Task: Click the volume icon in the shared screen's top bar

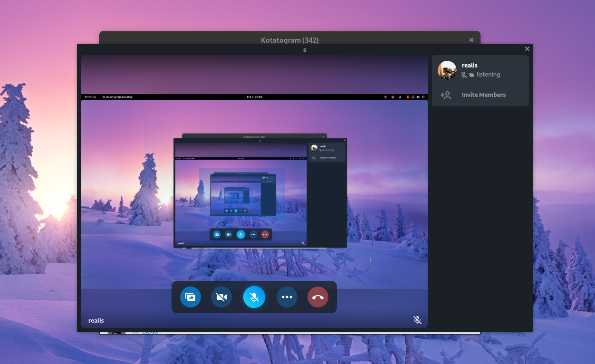Action: coord(418,97)
